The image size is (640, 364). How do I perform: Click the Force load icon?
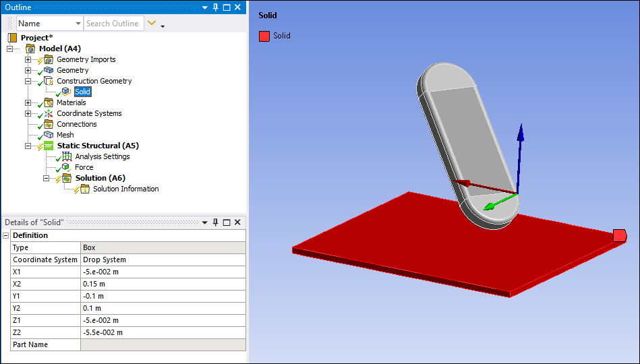tap(66, 167)
